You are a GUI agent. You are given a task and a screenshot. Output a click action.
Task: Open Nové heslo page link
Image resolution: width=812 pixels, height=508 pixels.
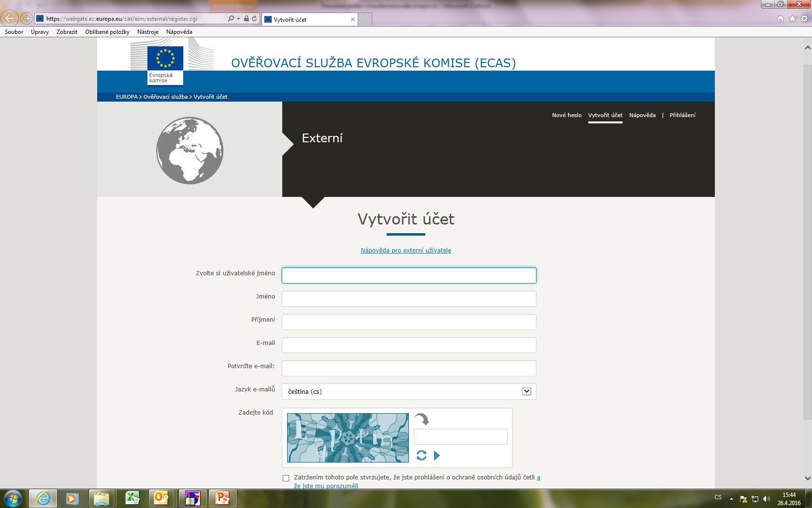[x=567, y=115]
